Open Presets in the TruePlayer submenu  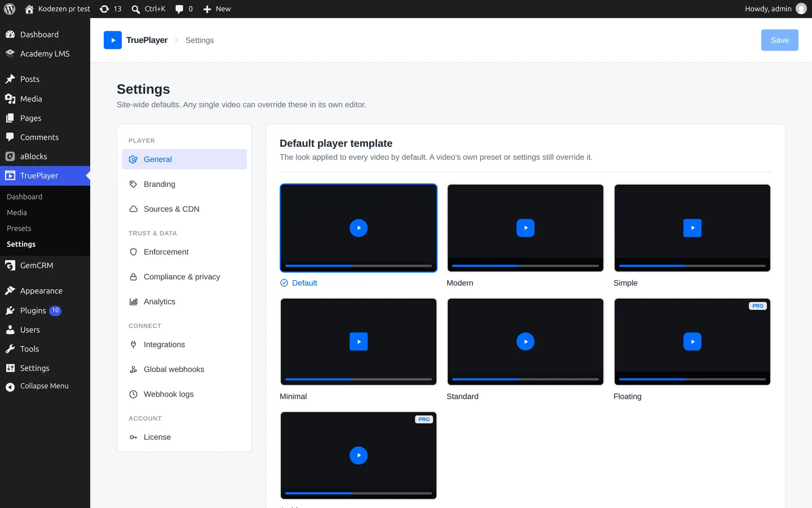point(19,228)
